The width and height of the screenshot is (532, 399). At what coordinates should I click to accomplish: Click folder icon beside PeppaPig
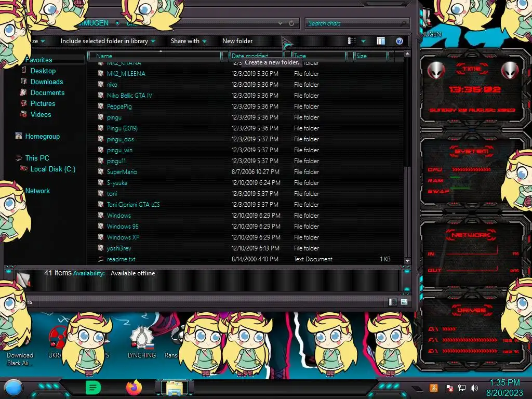pos(101,106)
